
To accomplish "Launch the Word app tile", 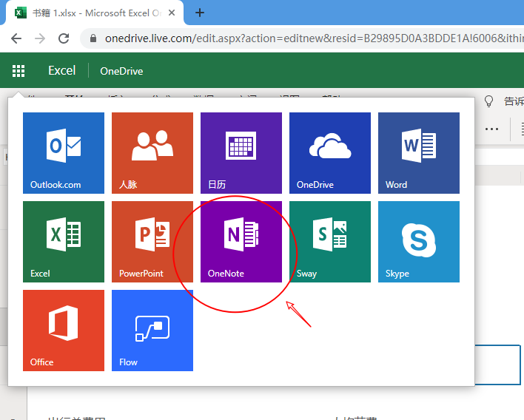I will [419, 153].
